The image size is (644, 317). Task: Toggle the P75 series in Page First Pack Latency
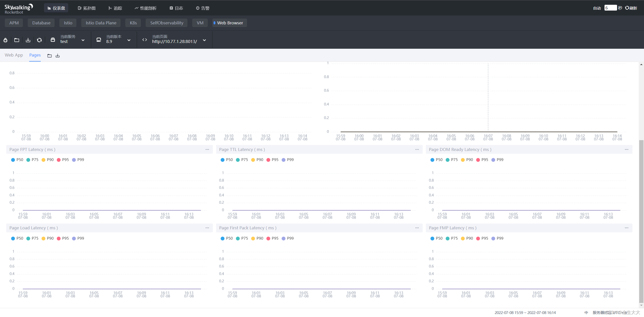coord(242,238)
